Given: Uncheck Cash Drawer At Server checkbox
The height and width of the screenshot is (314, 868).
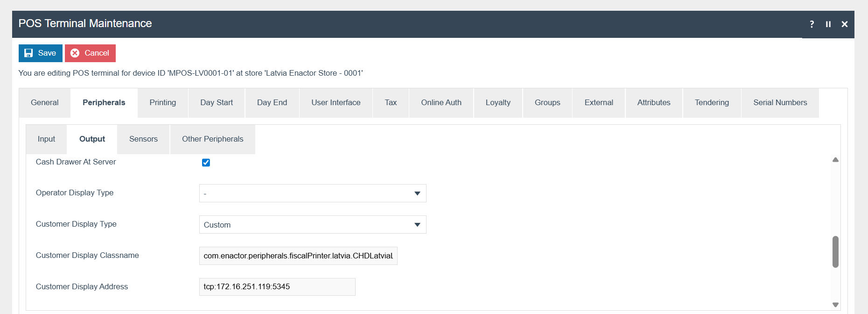Looking at the screenshot, I should click(x=206, y=163).
